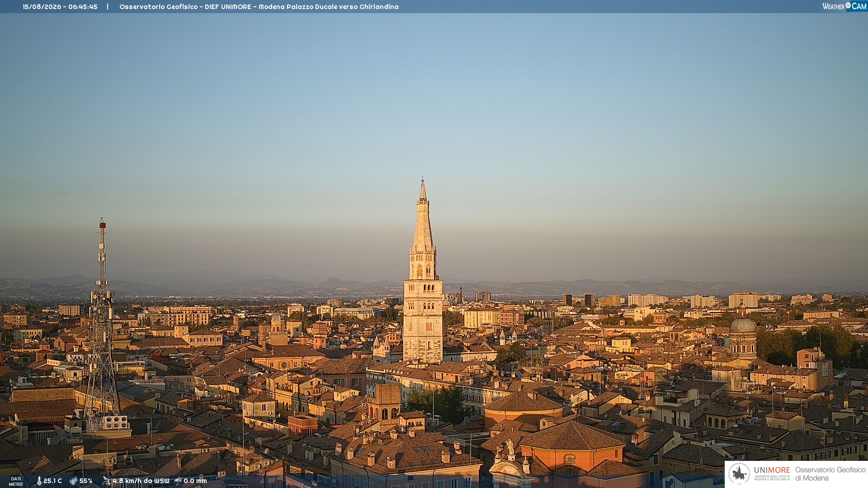Click the UNIMORE university seal emblem
The image size is (868, 488).
tap(739, 474)
